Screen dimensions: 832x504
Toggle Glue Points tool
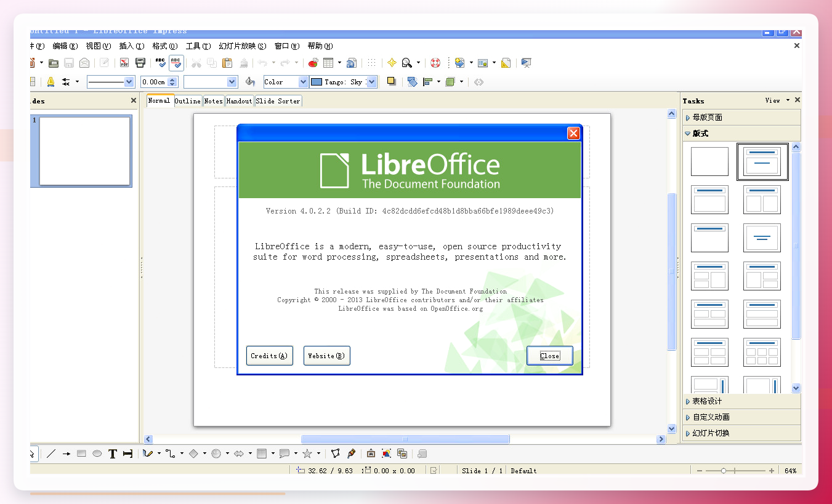[351, 454]
